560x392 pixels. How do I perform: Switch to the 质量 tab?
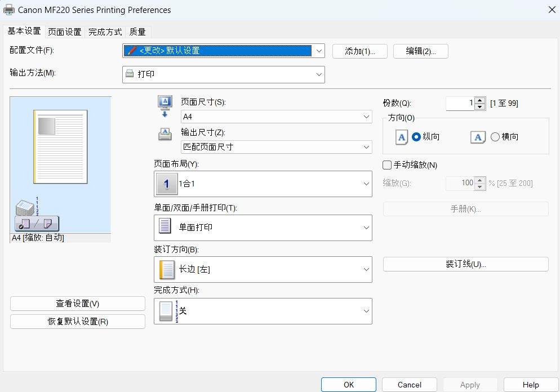(x=137, y=32)
